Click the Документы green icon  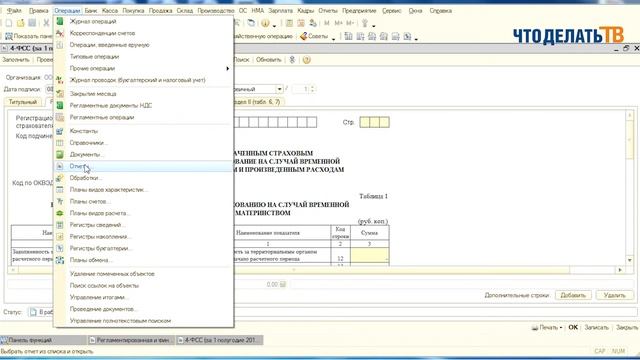coord(60,155)
